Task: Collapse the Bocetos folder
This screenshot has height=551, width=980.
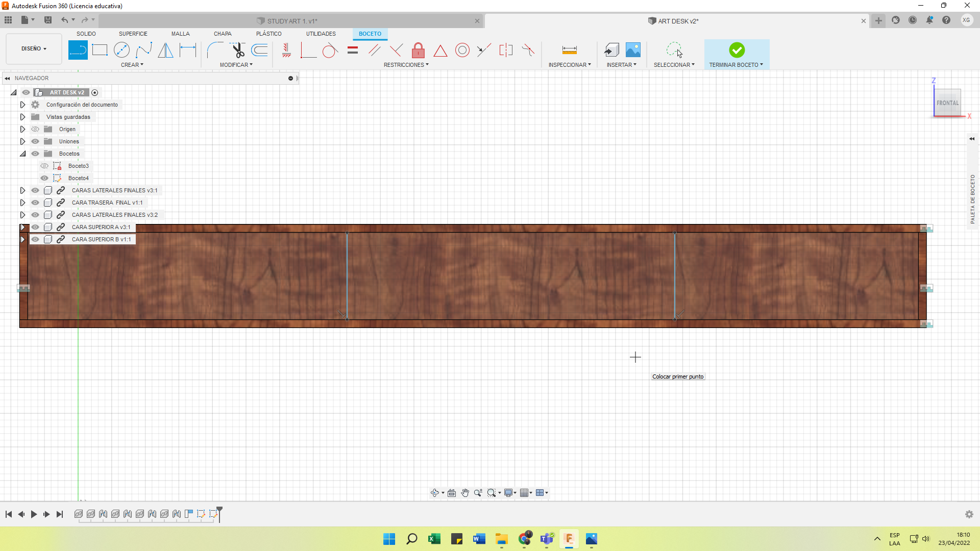Action: click(22, 154)
